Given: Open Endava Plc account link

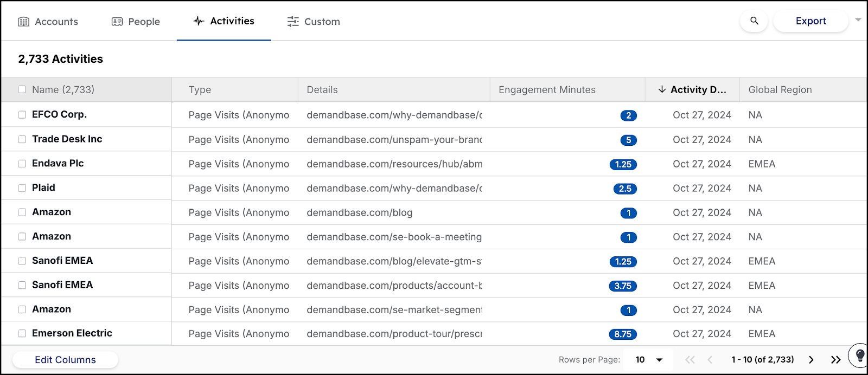Looking at the screenshot, I should 58,163.
